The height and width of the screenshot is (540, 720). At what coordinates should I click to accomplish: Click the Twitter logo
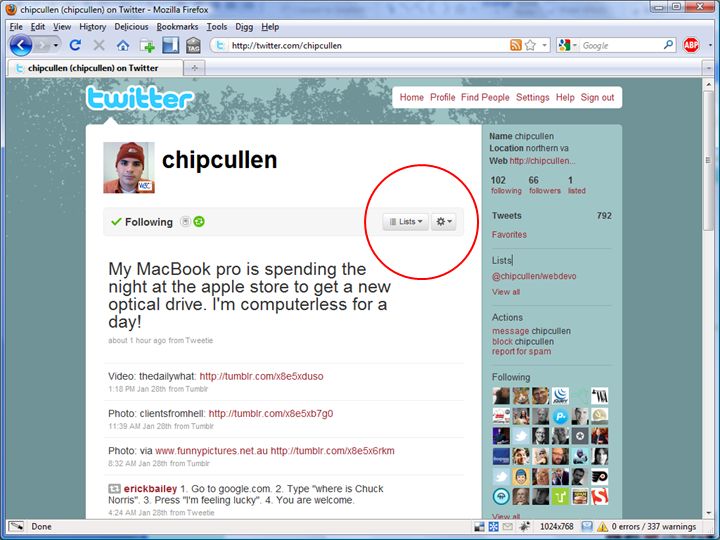click(x=140, y=97)
